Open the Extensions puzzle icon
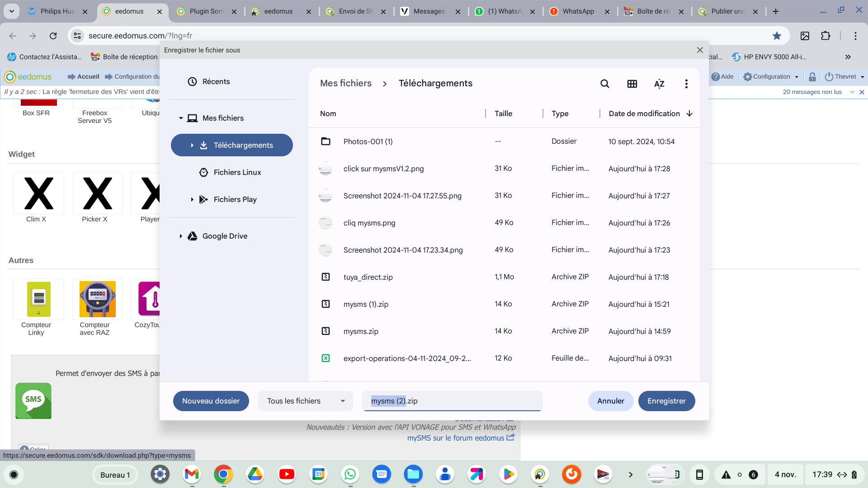This screenshot has height=488, width=868. point(826,36)
